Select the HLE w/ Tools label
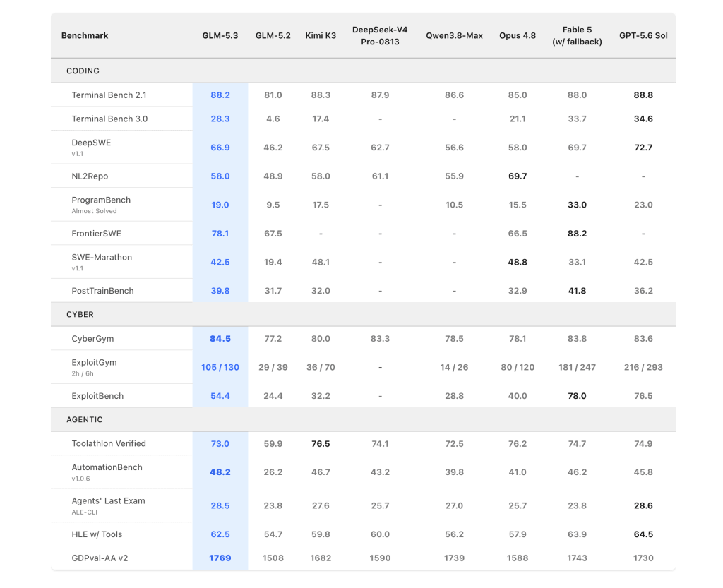 97,534
